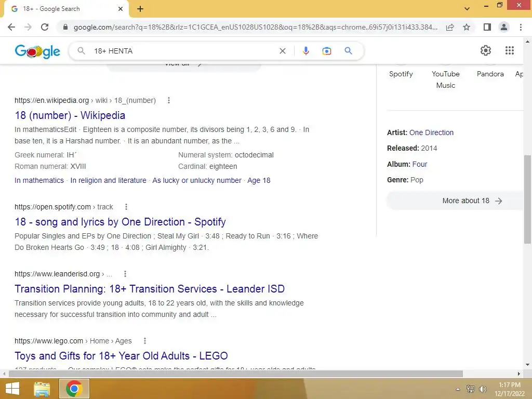Image resolution: width=532 pixels, height=399 pixels.
Task: Open Chrome three-dot menu
Action: pyautogui.click(x=521, y=27)
